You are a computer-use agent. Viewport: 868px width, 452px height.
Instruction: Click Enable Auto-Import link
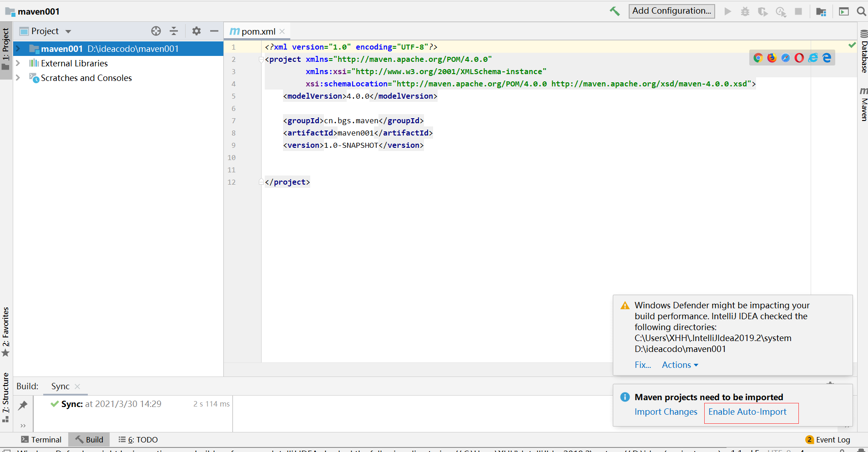tap(747, 412)
